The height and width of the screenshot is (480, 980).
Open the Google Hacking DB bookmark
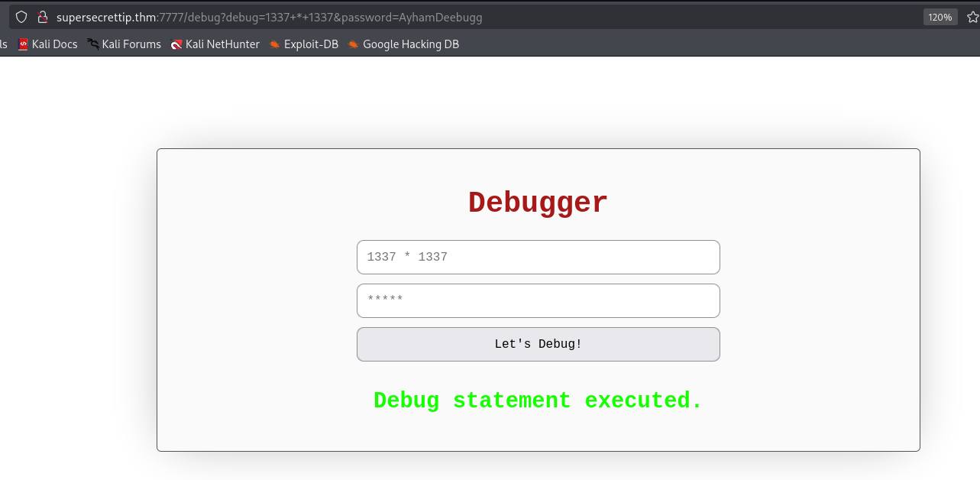[403, 44]
